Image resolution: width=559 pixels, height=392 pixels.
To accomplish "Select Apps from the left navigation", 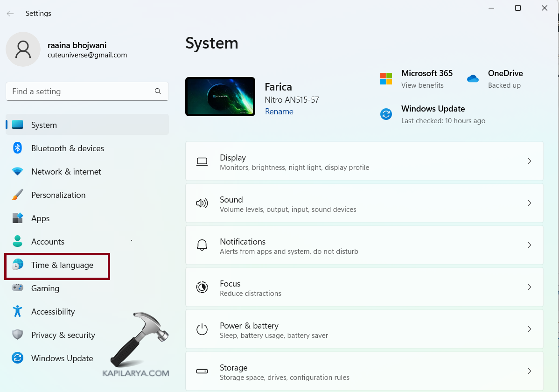I will (x=41, y=218).
